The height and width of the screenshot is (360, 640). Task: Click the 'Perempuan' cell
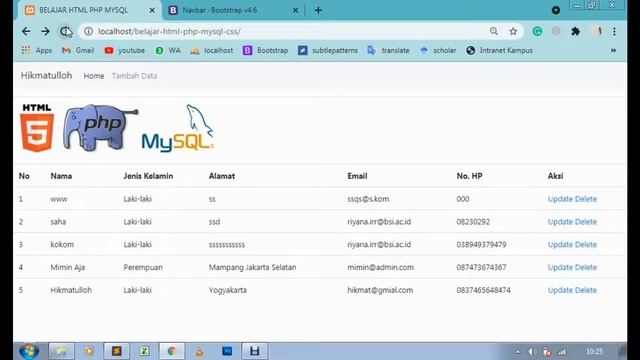(143, 267)
